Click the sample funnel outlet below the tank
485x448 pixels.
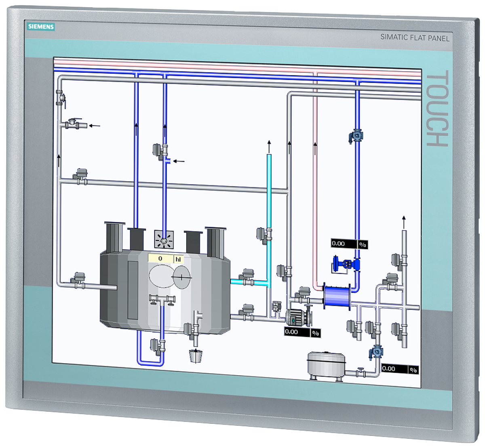tap(195, 355)
